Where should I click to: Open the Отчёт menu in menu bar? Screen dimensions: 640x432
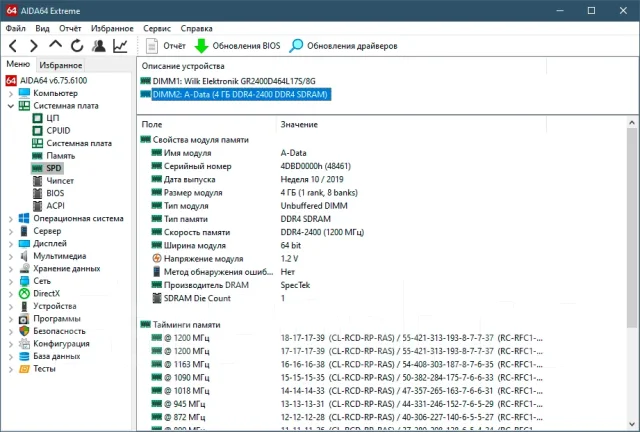point(70,28)
